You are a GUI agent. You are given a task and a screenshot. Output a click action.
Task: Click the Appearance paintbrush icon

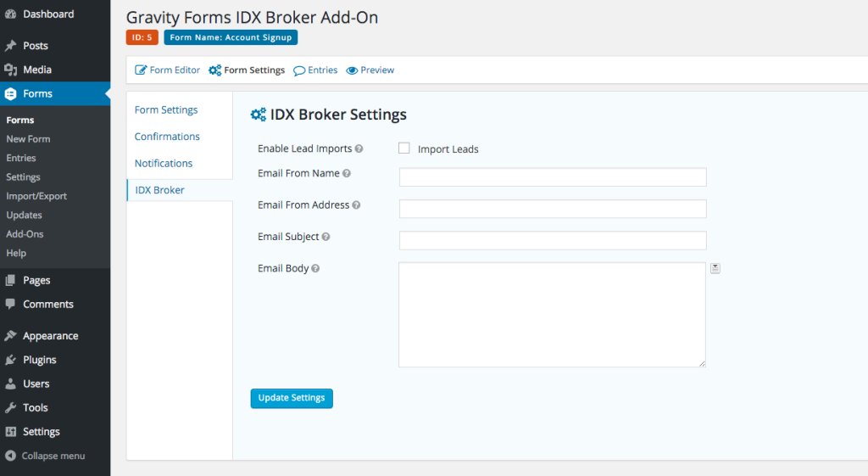click(x=10, y=336)
